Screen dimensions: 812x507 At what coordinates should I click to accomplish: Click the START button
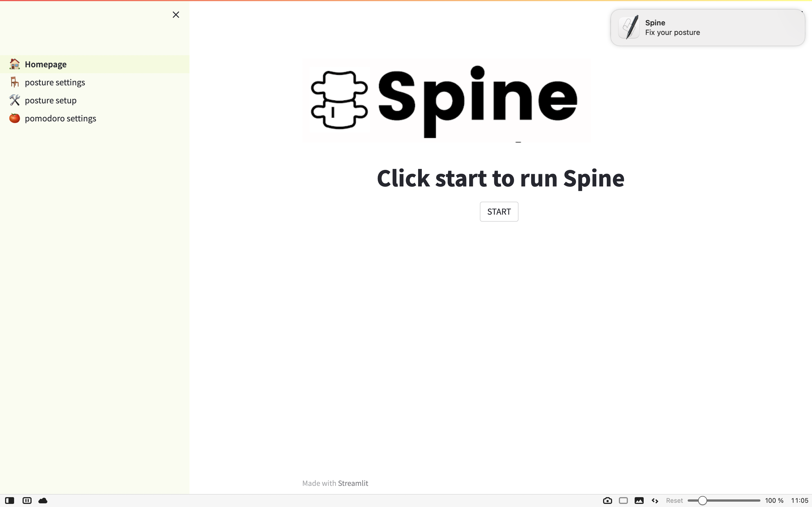(498, 212)
